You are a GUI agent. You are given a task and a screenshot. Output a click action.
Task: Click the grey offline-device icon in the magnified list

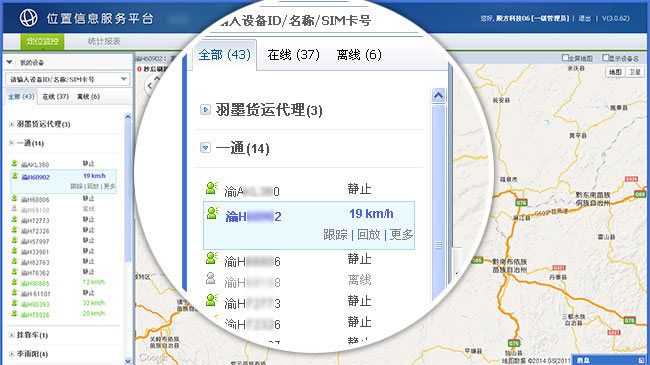point(211,278)
